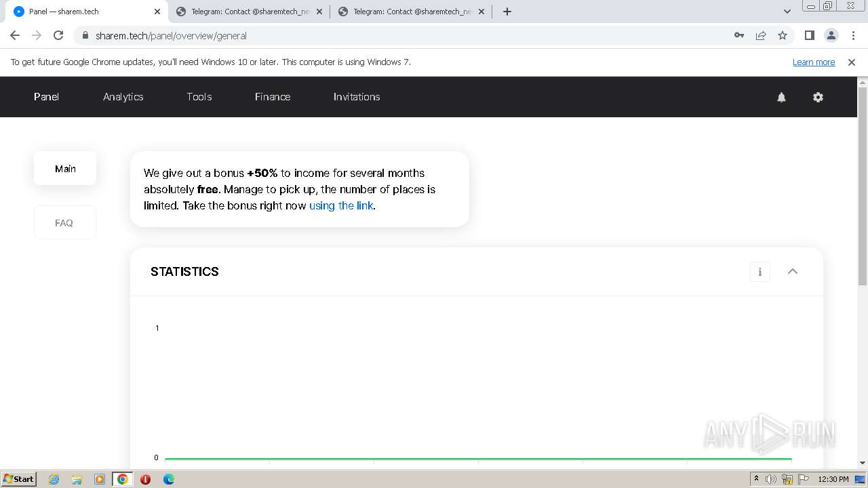Click the forward navigation arrow
The height and width of the screenshot is (488, 868).
click(x=37, y=35)
